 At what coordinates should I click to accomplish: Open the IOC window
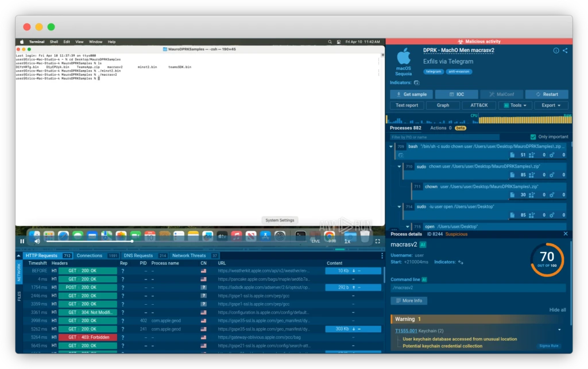[457, 95]
